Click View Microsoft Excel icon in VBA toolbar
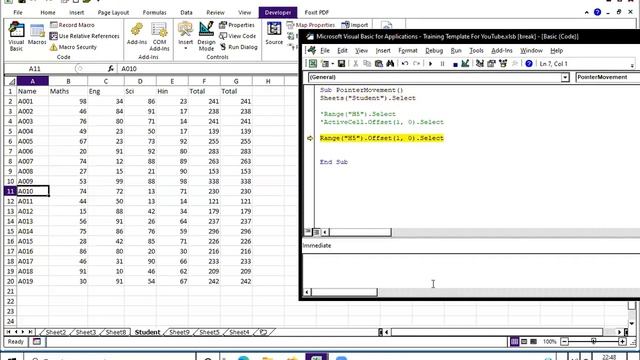 click(313, 64)
